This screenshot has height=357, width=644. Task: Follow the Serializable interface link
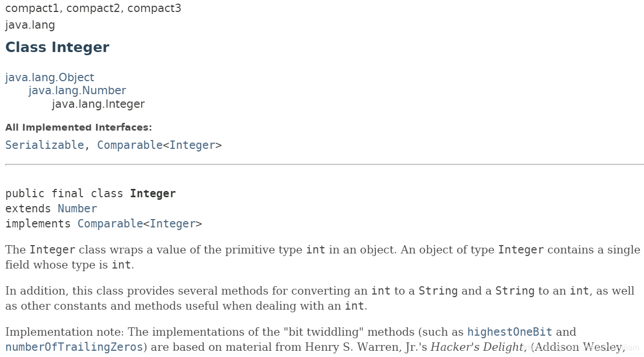tap(44, 145)
